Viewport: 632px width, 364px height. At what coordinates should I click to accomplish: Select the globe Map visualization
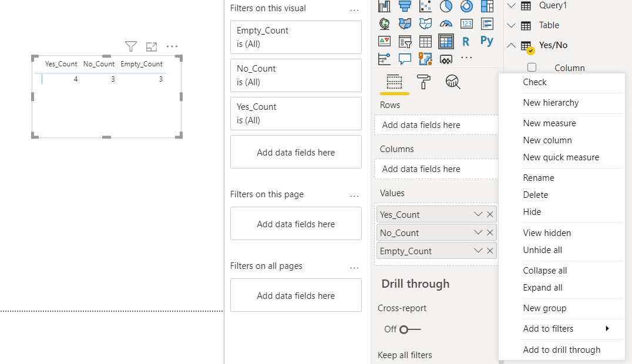(384, 24)
